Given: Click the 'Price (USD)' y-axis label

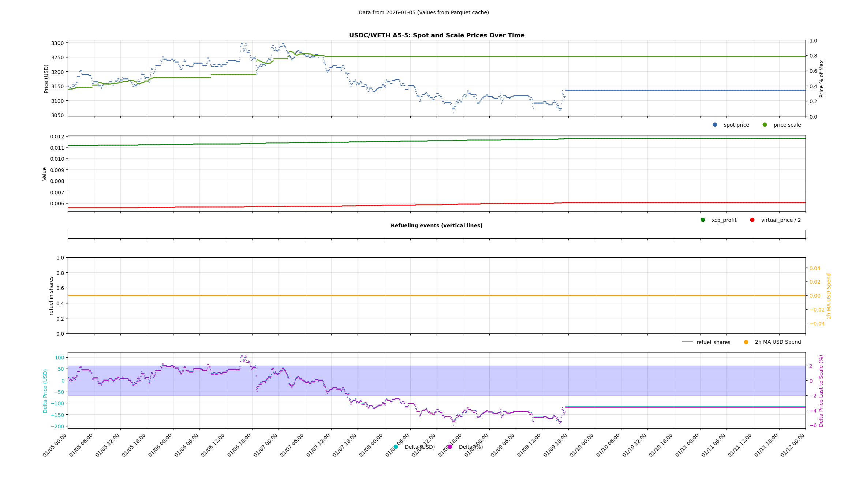Looking at the screenshot, I should [46, 79].
